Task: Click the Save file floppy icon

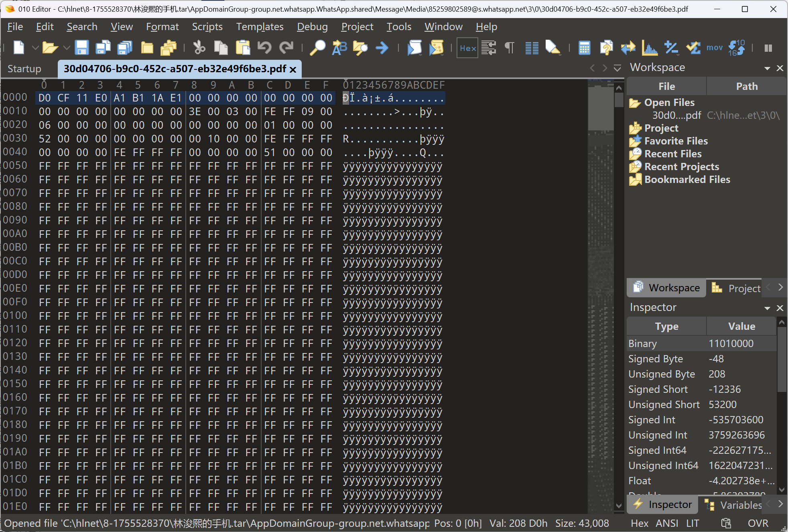Action: (81, 48)
